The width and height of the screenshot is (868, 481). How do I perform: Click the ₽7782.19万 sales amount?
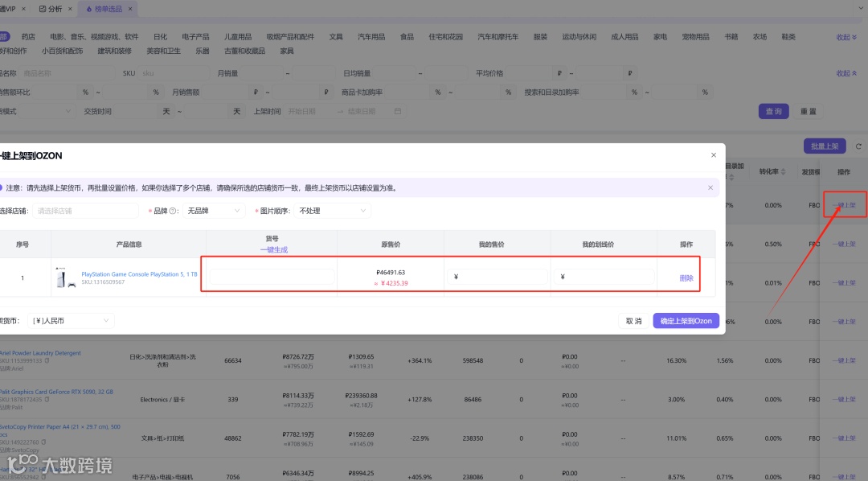(298, 434)
